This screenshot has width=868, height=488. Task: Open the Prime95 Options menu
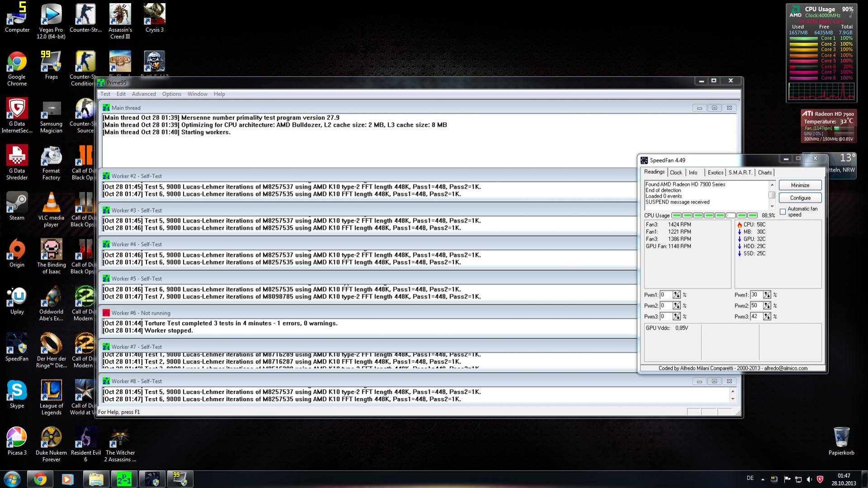(171, 94)
